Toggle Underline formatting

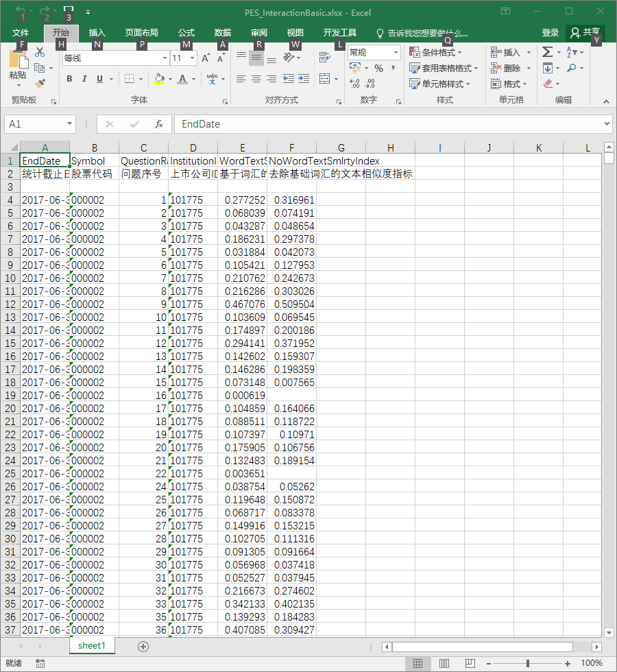(100, 79)
